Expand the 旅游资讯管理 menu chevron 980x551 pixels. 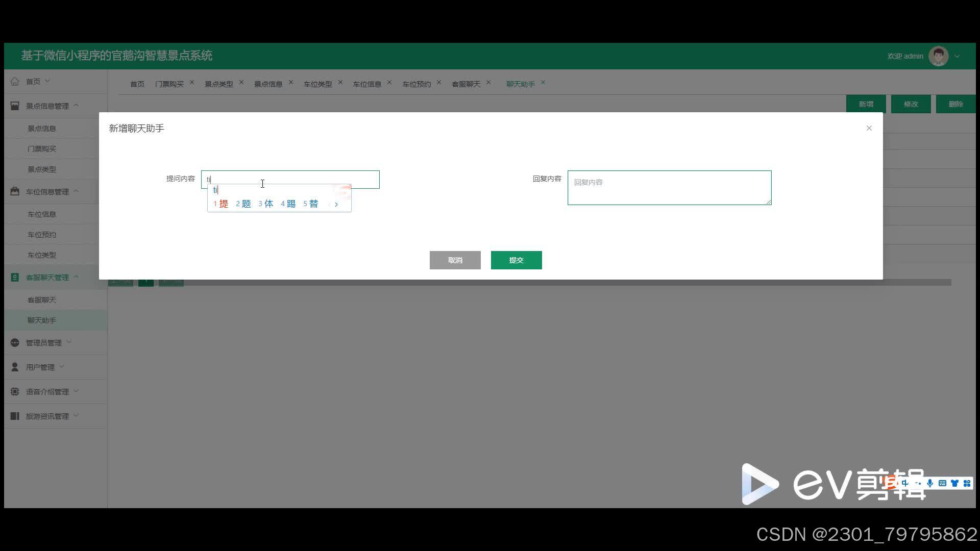[76, 415]
